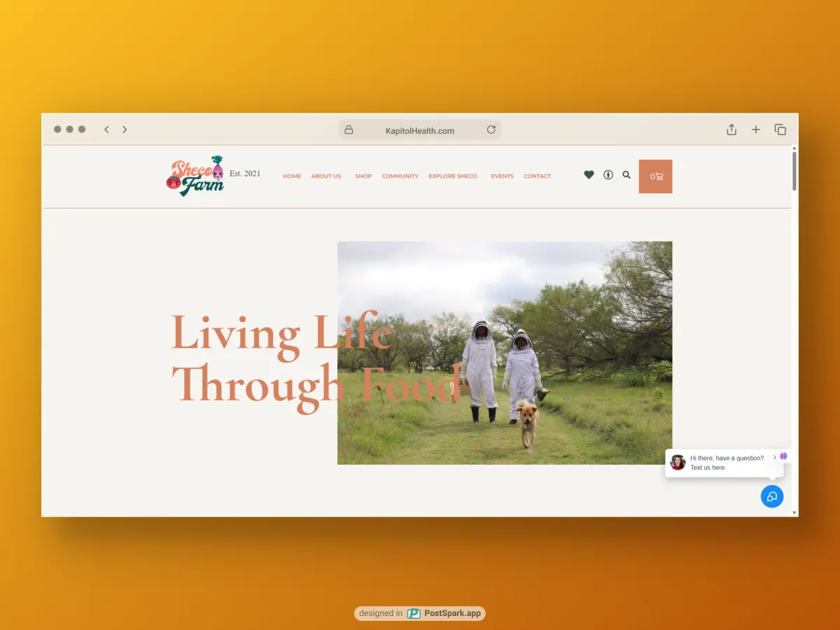The width and height of the screenshot is (840, 630).
Task: Click the Sheco Farm logo
Action: [x=195, y=176]
